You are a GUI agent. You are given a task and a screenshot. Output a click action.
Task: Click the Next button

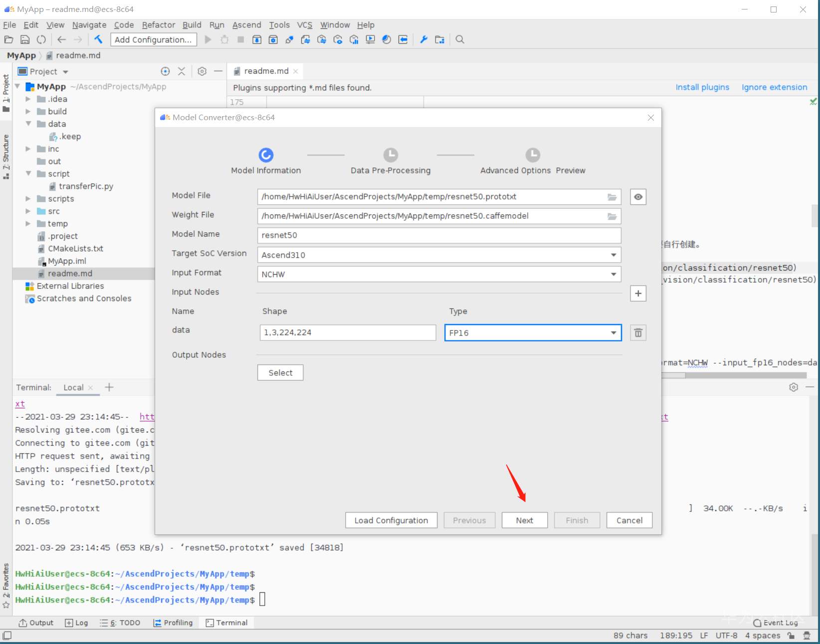[x=524, y=520]
